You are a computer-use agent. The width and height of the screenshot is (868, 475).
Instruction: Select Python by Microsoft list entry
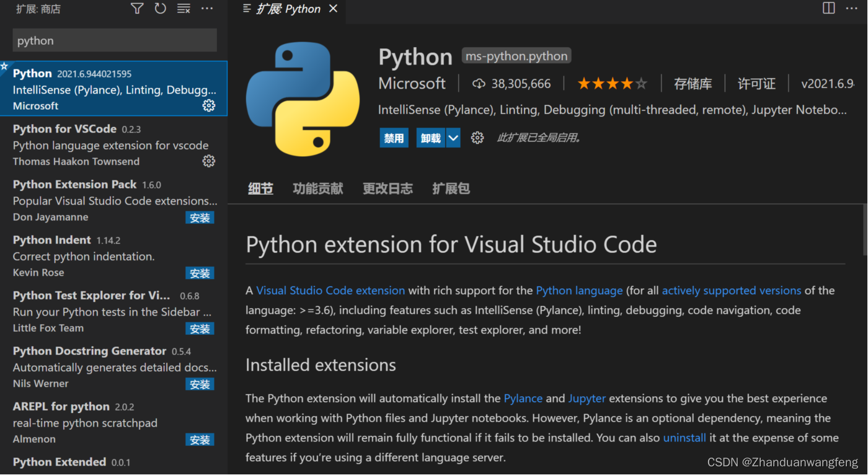(x=113, y=89)
